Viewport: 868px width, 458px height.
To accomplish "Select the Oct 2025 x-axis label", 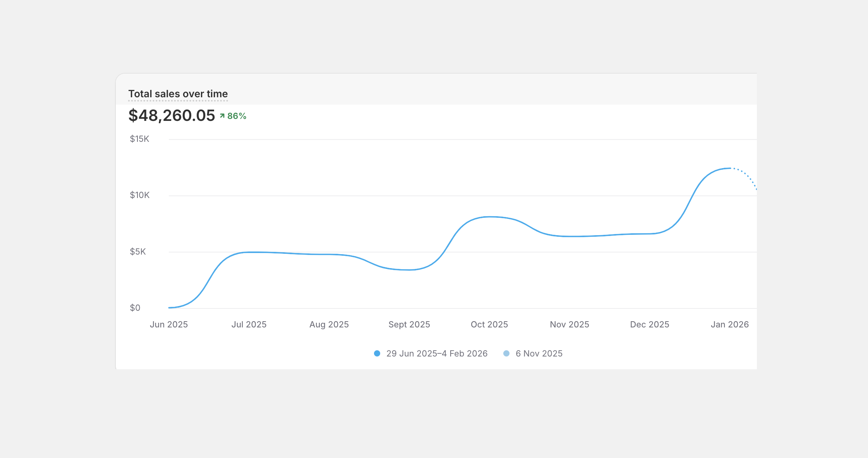I will coord(489,325).
